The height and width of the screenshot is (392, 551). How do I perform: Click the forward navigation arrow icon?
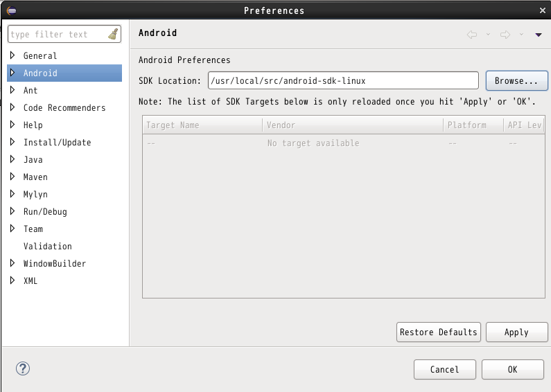click(x=505, y=35)
